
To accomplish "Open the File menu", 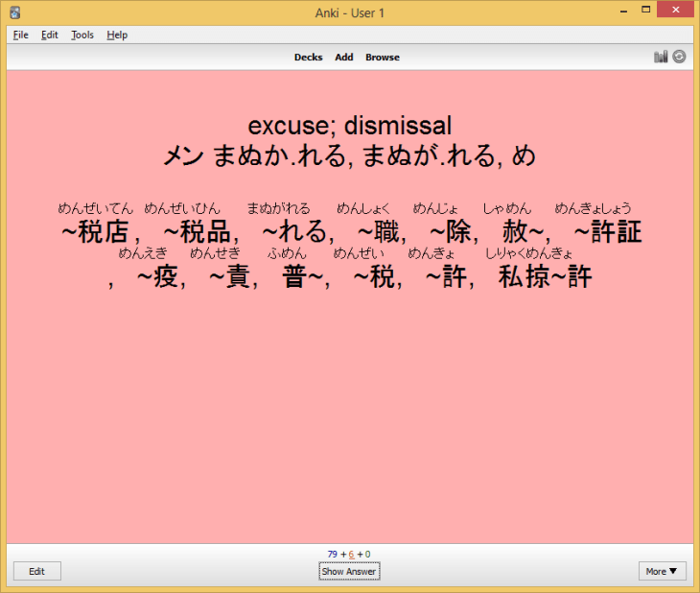I will pyautogui.click(x=20, y=35).
